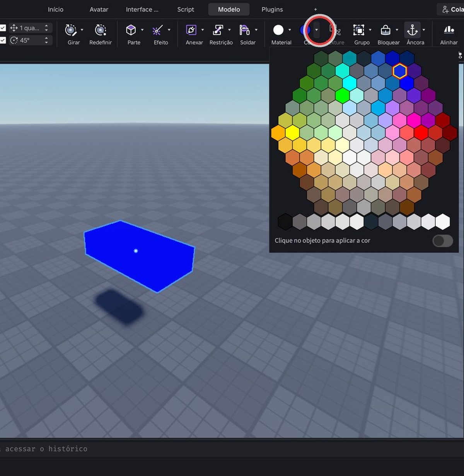464x476 pixels.
Task: Open the Material dropdown arrow
Action: point(290,30)
